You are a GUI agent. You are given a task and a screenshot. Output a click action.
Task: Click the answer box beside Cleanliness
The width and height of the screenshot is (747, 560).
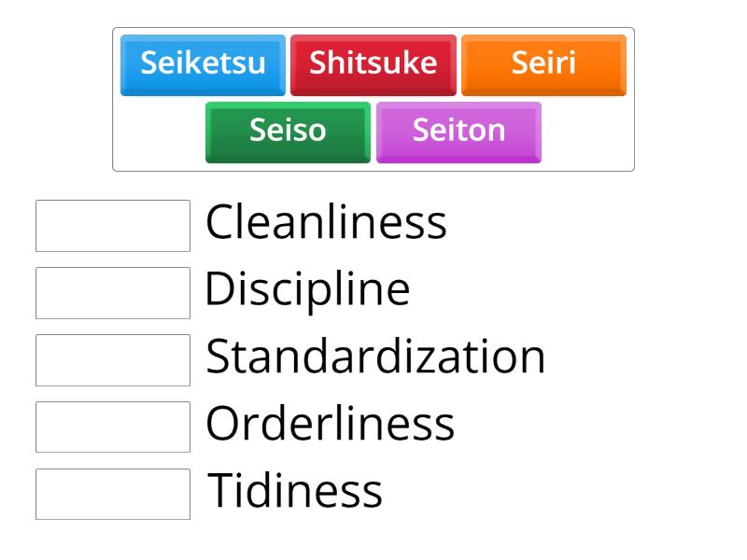(x=112, y=224)
